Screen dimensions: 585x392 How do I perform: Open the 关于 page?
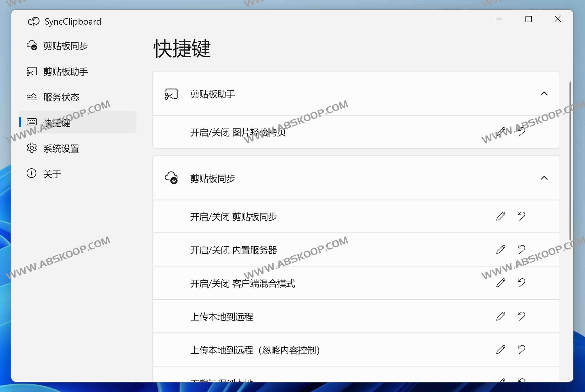click(x=52, y=174)
